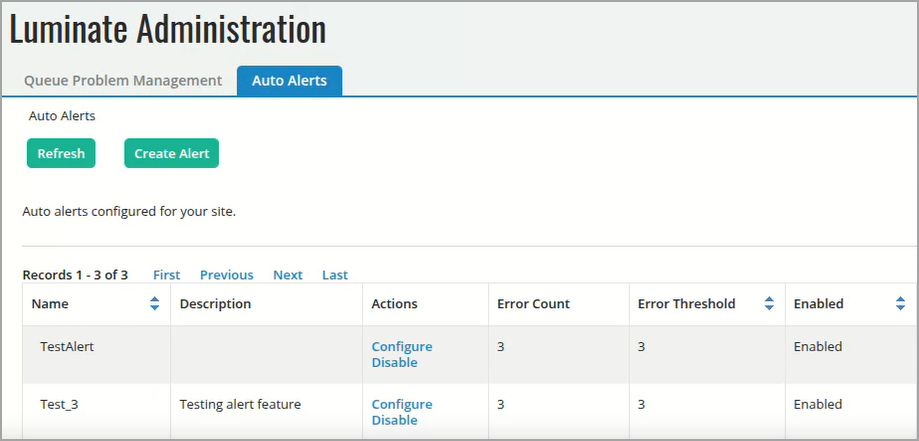Click the Enabled column sort arrows
Viewport: 919px width, 441px height.
tap(900, 304)
